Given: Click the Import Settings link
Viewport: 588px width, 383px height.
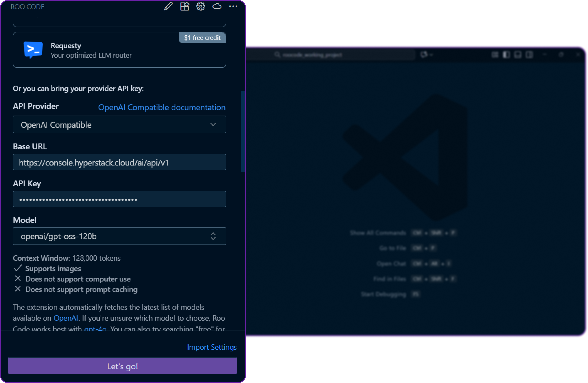Looking at the screenshot, I should click(x=212, y=347).
